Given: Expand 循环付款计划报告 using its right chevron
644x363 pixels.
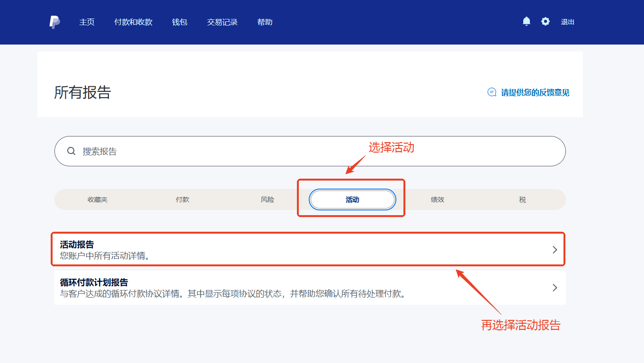Looking at the screenshot, I should (555, 288).
